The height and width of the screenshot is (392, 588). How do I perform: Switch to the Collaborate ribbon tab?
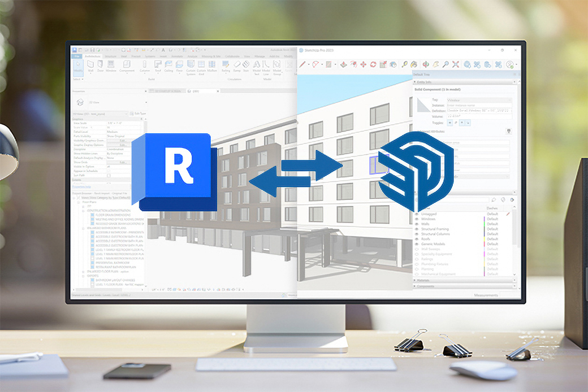pos(232,56)
